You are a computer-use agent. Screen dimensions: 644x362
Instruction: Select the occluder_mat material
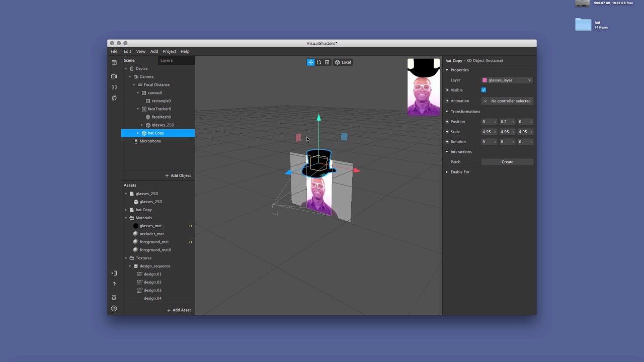pyautogui.click(x=151, y=234)
